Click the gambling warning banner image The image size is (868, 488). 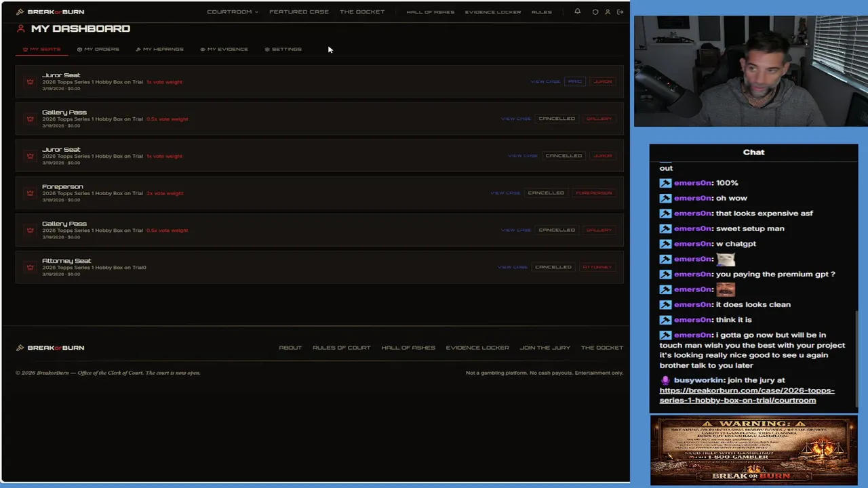(x=753, y=451)
